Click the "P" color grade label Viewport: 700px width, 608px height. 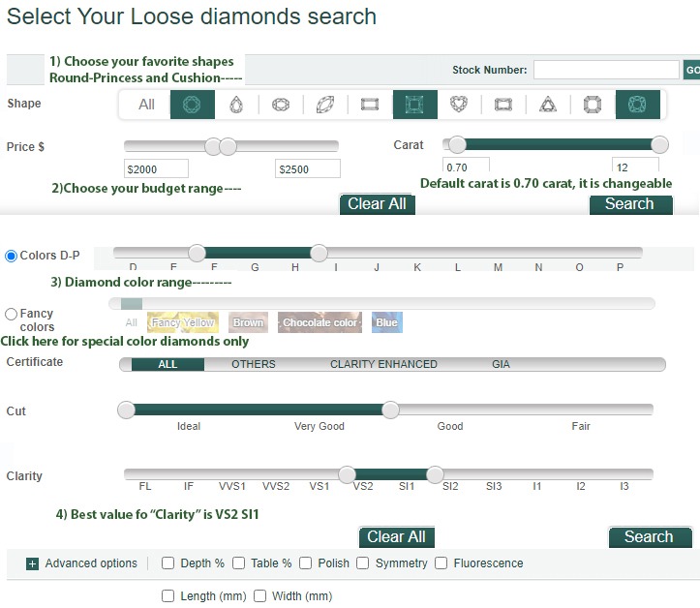[x=620, y=267]
